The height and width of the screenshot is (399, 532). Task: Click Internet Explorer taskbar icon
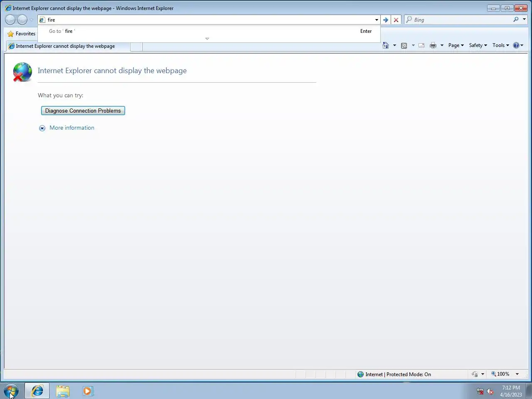[37, 391]
